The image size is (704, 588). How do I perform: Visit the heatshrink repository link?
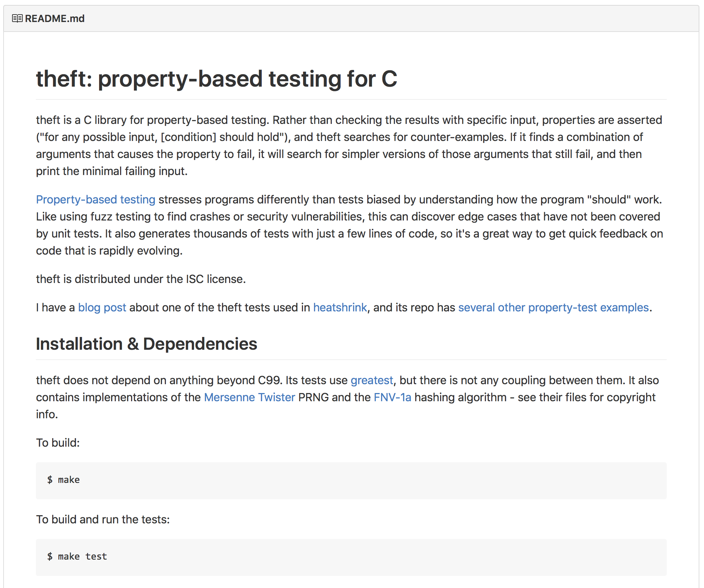[340, 307]
